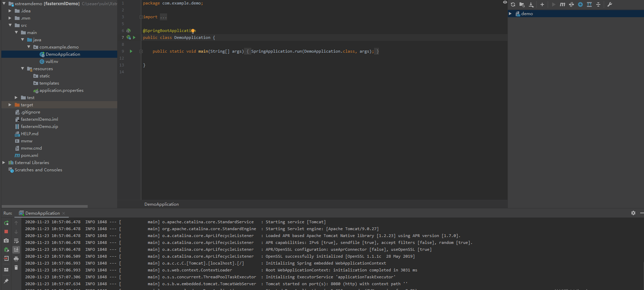Screen dimensions: 644x290
Task: Open Maven Settings wrench icon
Action: point(610,4)
